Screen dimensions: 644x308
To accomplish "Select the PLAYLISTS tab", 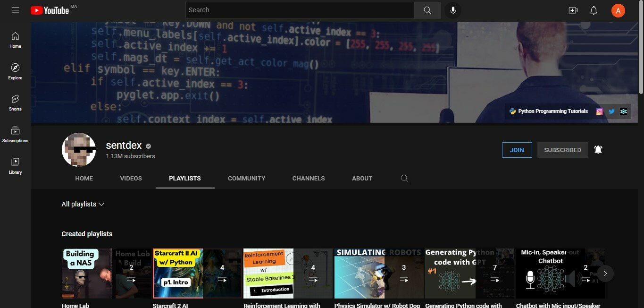I will click(x=185, y=178).
